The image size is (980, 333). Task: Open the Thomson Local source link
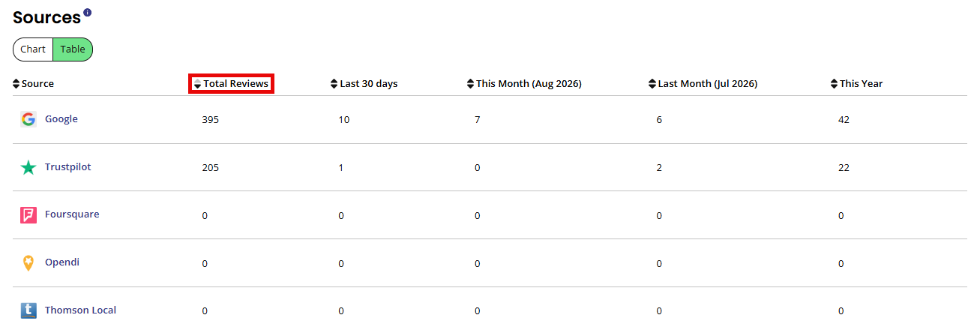[80, 310]
